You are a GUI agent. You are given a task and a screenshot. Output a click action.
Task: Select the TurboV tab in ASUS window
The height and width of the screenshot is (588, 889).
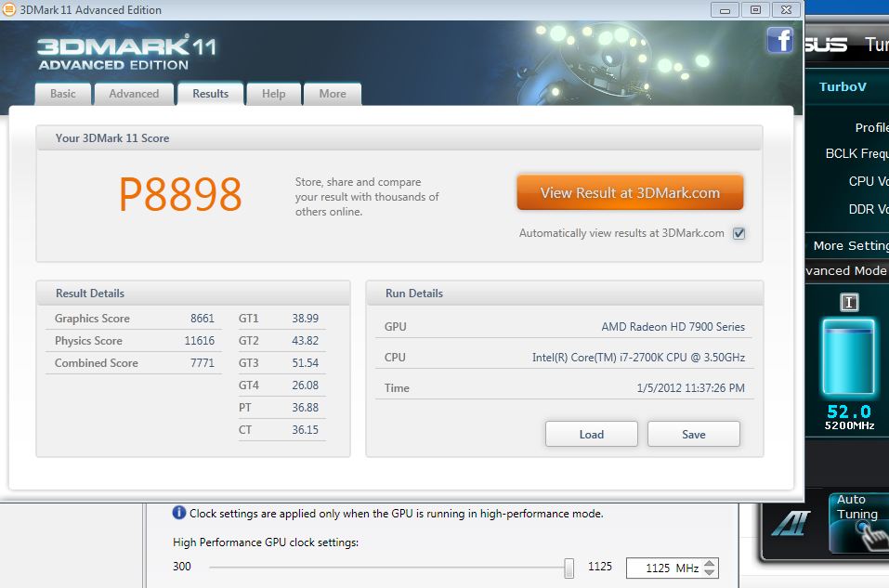(843, 86)
